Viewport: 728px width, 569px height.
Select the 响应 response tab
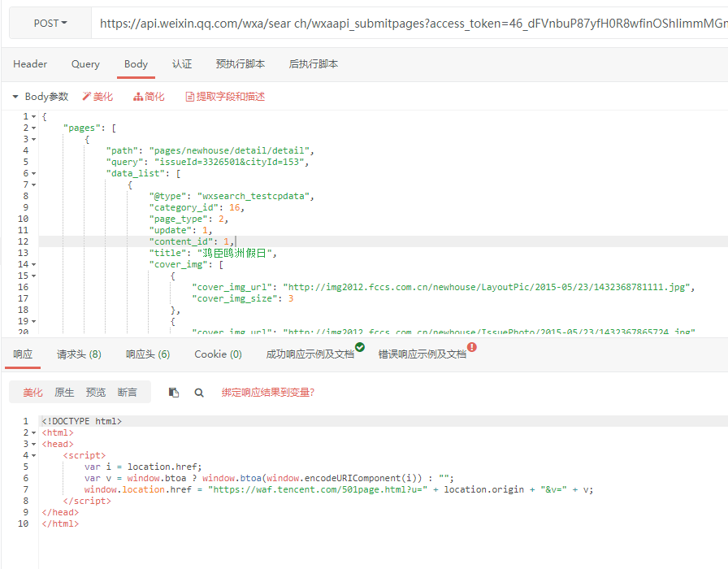(x=23, y=354)
